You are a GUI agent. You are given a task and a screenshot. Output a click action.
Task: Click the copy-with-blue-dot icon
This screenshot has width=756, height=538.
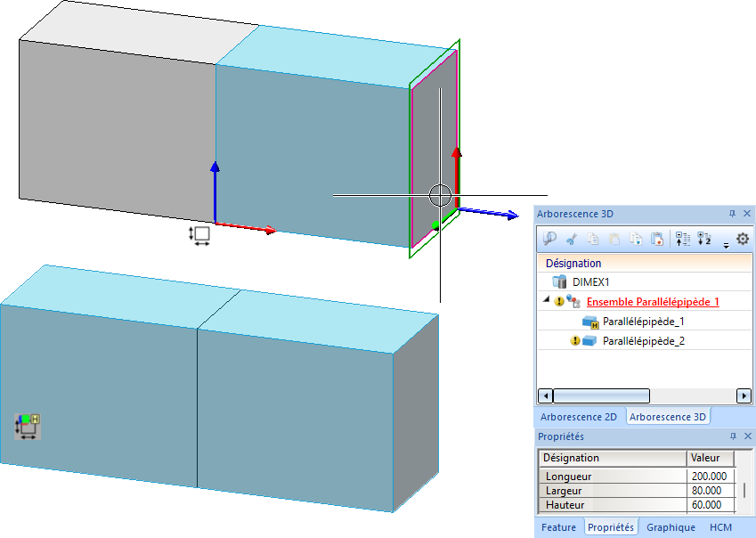(x=636, y=239)
